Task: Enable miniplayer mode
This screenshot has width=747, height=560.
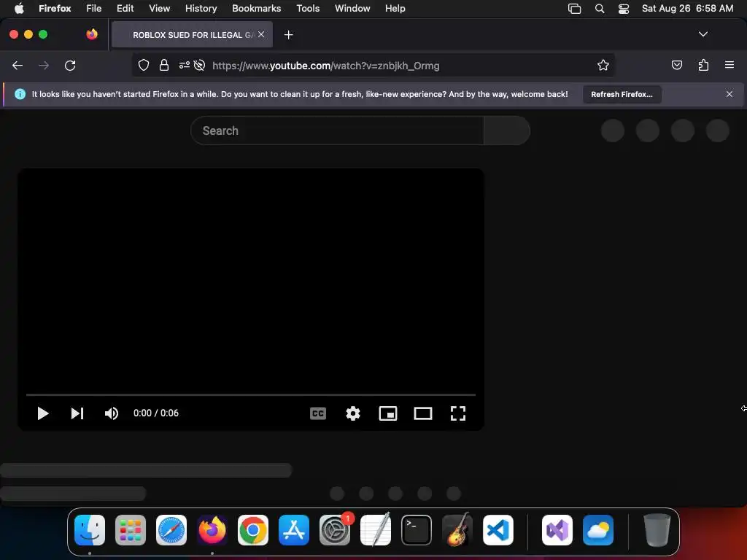Action: 388,413
